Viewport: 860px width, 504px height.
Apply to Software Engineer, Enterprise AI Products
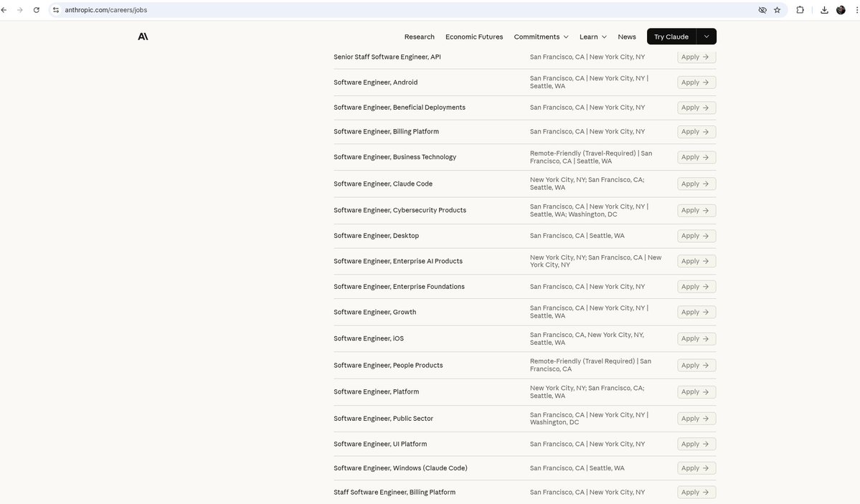click(x=696, y=261)
